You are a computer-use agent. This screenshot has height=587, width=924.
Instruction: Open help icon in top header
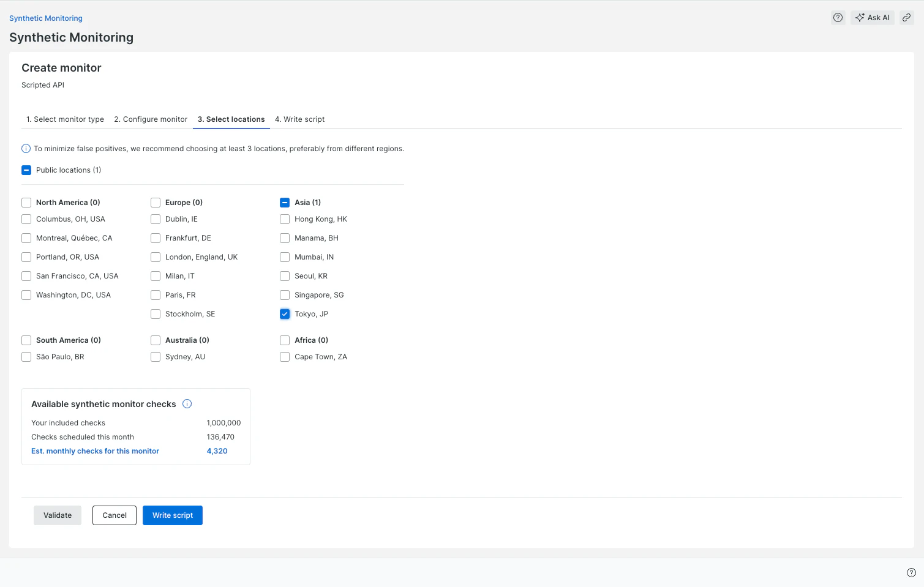[x=838, y=18]
